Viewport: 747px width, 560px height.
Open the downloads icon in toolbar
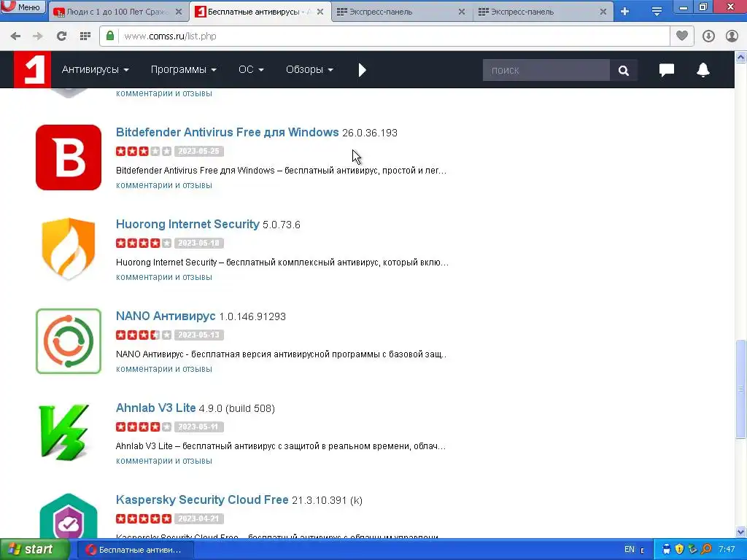pos(708,36)
